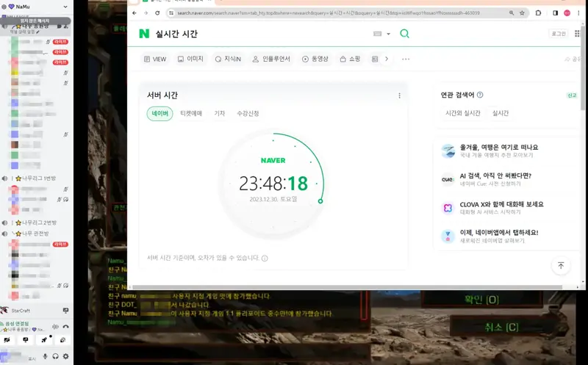The width and height of the screenshot is (588, 365).
Task: Open the 인플루언서 search tab
Action: (271, 59)
